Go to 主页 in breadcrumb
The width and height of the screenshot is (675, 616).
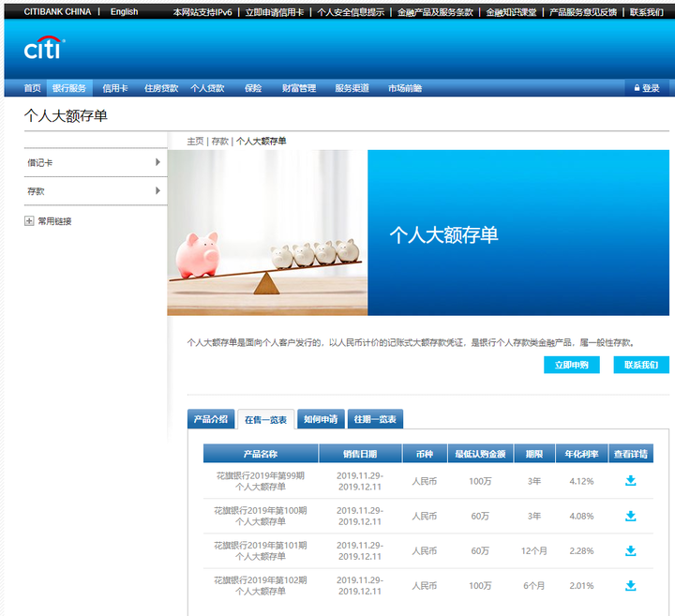195,141
